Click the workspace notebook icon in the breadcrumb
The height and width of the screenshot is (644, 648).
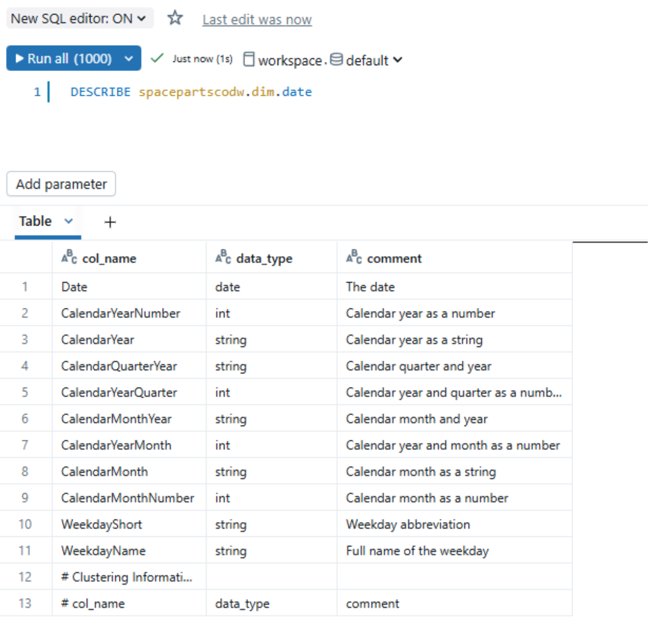249,60
